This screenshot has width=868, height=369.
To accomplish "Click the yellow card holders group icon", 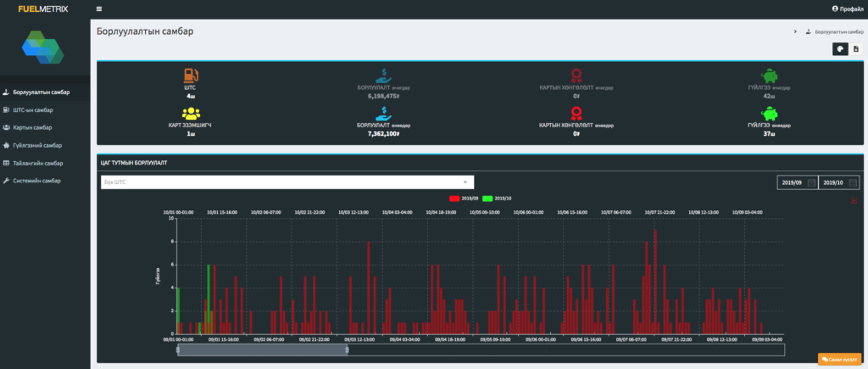I will (191, 114).
